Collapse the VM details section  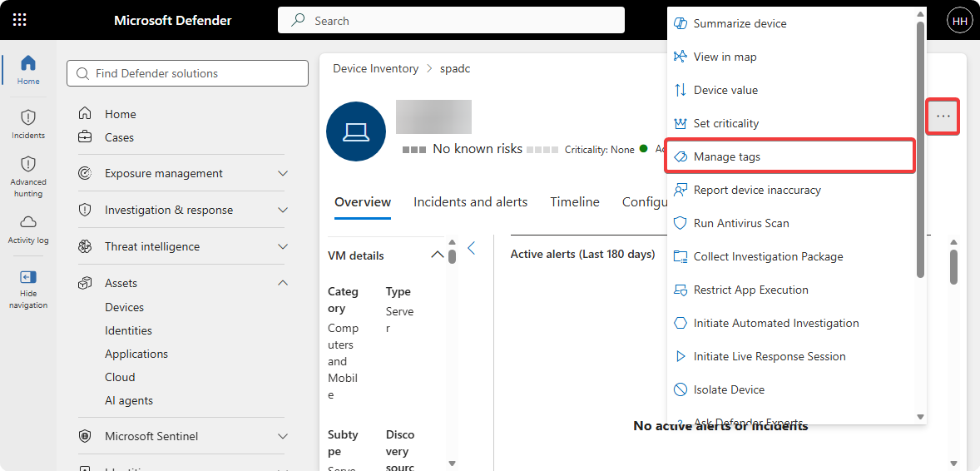(x=438, y=255)
